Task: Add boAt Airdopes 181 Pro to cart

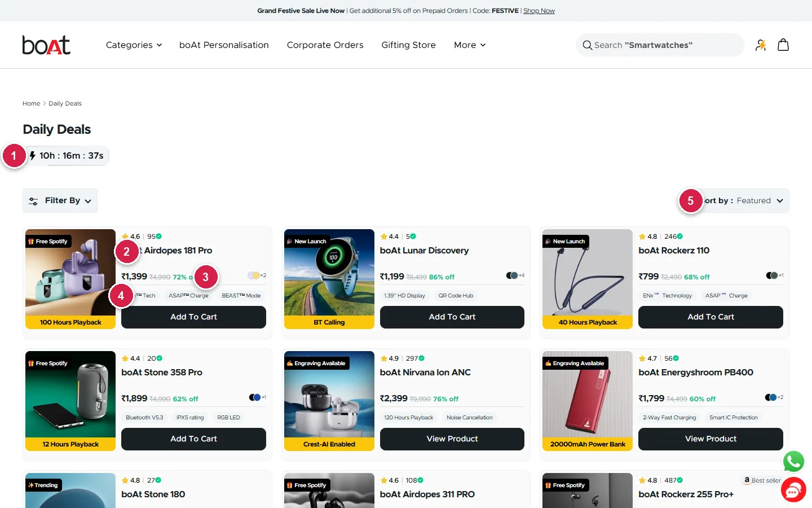Action: coord(193,317)
